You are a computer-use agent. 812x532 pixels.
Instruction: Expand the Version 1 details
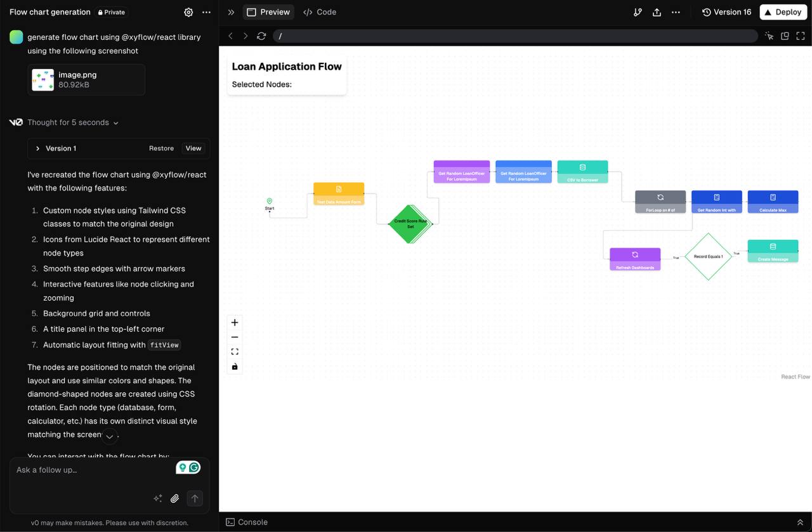coord(38,148)
